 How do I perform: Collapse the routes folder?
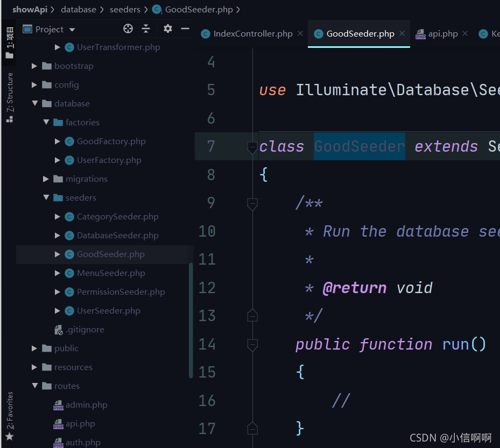pos(35,386)
